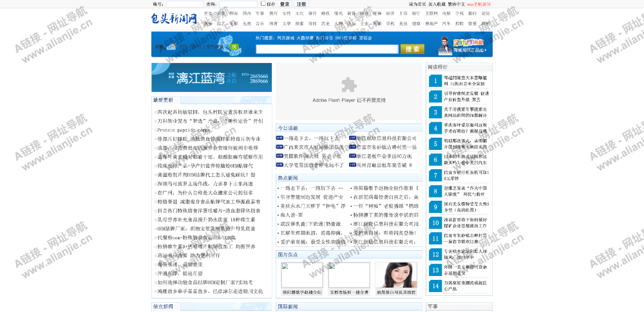Click the 设为首页 link

coord(417,4)
